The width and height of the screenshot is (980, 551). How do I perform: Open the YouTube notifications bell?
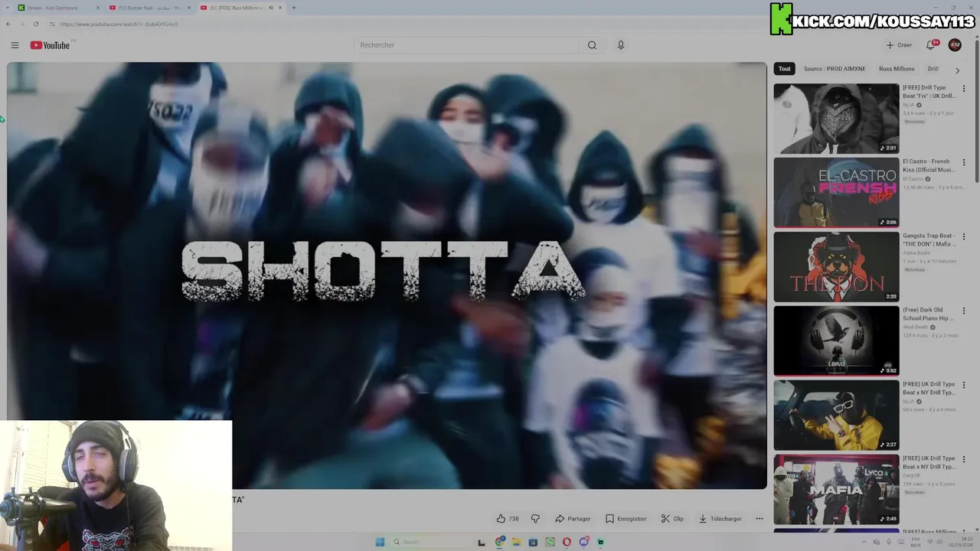click(931, 45)
